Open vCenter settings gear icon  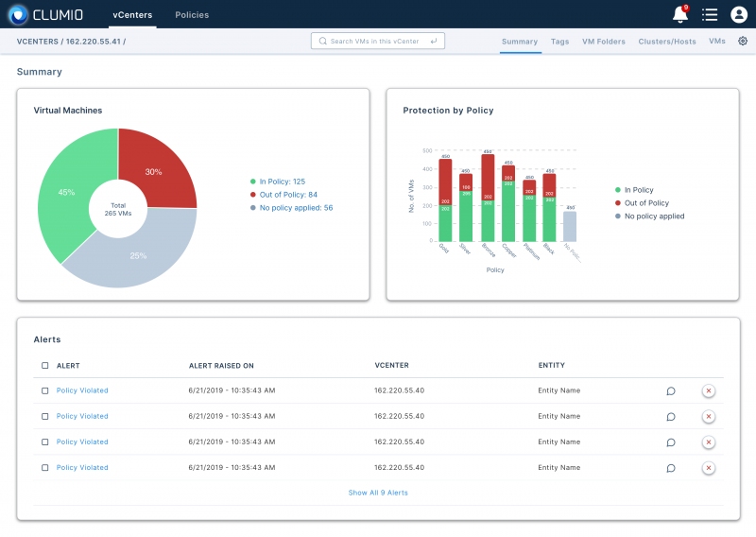[743, 41]
